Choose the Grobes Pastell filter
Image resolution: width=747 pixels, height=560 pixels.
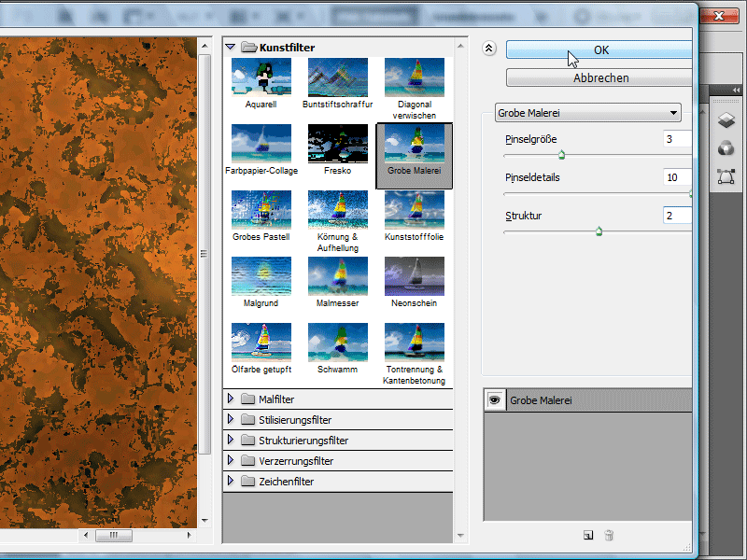pos(261,211)
